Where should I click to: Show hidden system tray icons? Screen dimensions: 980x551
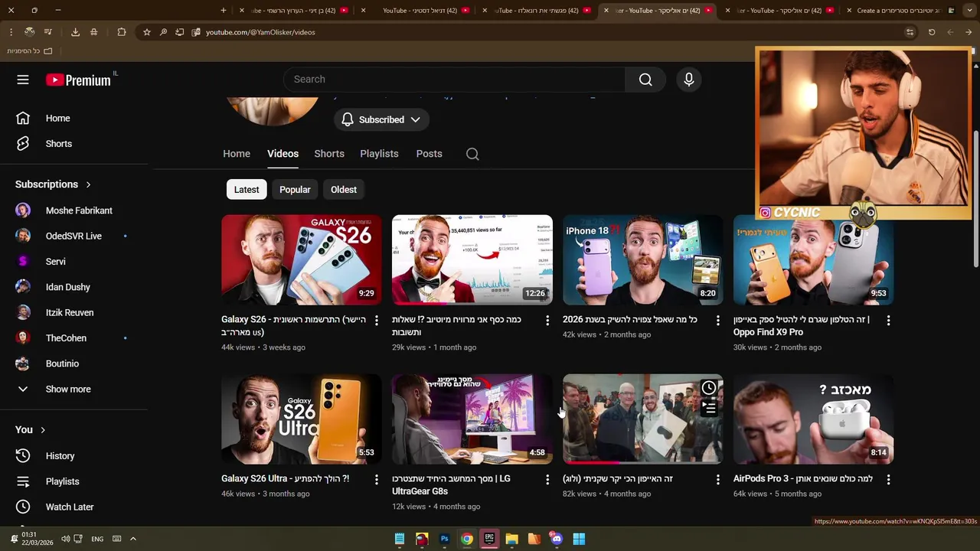tap(132, 539)
